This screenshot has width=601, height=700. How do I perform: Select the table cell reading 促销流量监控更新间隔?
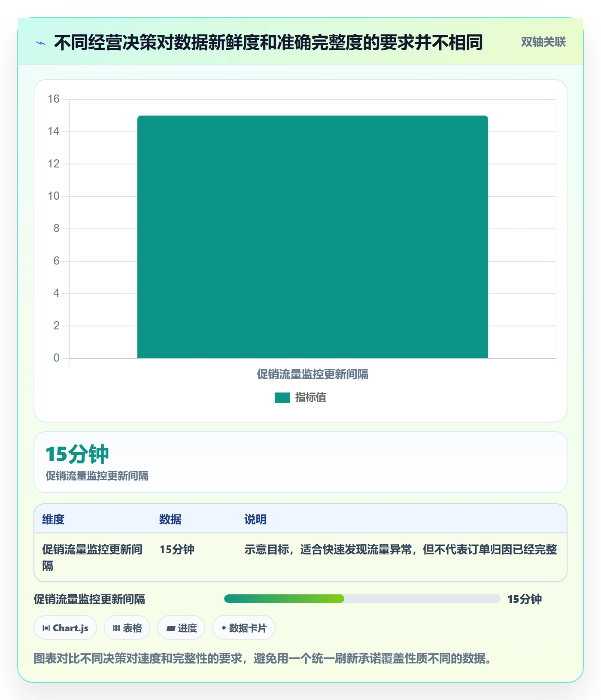coord(93,557)
